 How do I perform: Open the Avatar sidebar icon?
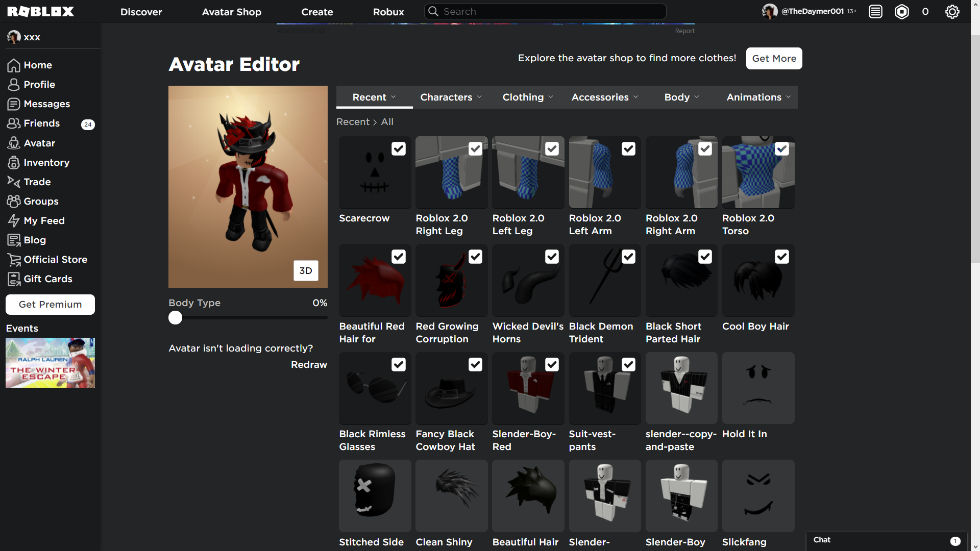point(14,143)
